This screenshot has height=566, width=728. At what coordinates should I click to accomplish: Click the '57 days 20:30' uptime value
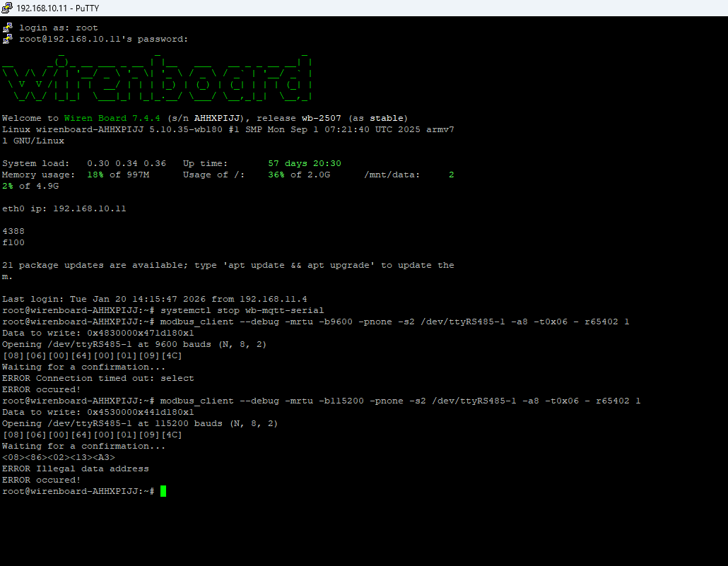tap(305, 163)
